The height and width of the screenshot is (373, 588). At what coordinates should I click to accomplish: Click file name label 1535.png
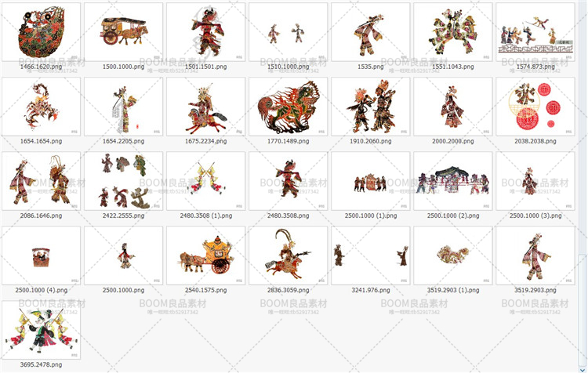(x=371, y=67)
